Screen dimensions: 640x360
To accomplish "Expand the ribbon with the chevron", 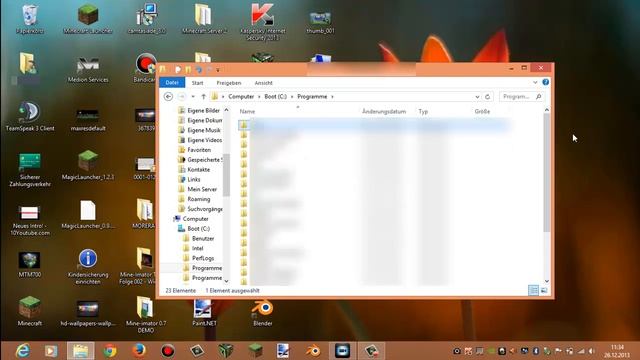I will coord(535,82).
